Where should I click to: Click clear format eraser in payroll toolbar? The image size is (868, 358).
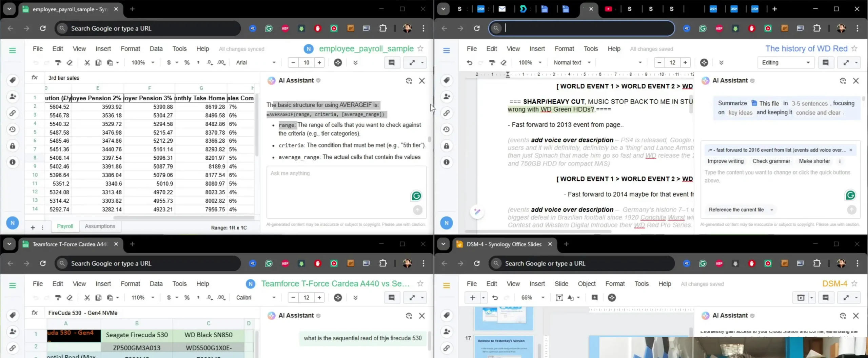[x=70, y=62]
